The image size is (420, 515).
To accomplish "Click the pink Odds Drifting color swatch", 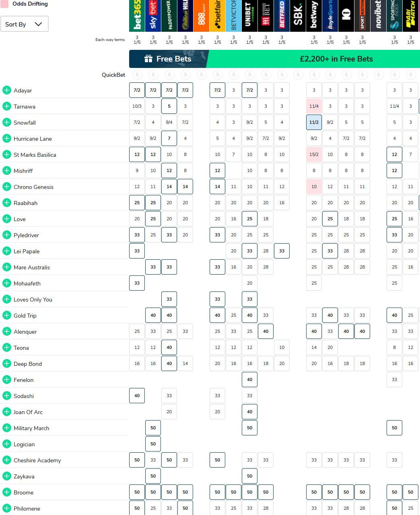I will 4,4.
